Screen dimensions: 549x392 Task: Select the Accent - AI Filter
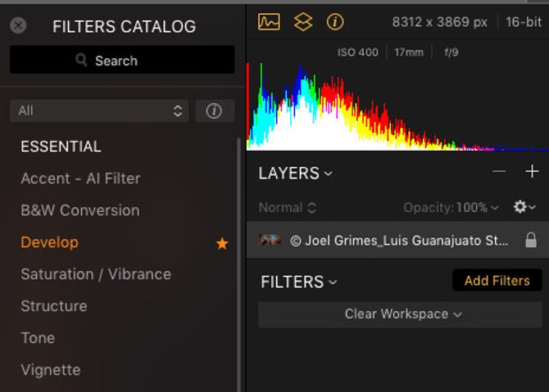(x=80, y=178)
